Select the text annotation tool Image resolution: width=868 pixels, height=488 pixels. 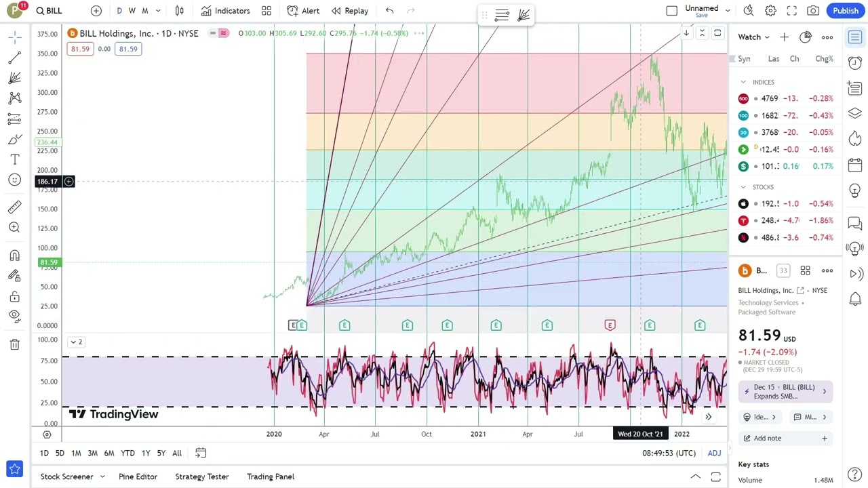[14, 159]
